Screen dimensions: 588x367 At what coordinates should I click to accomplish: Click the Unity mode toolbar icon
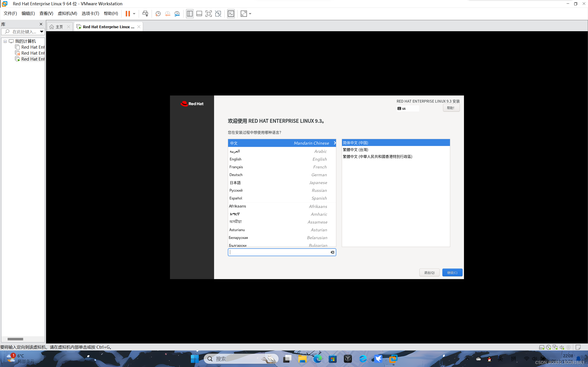[x=218, y=14]
